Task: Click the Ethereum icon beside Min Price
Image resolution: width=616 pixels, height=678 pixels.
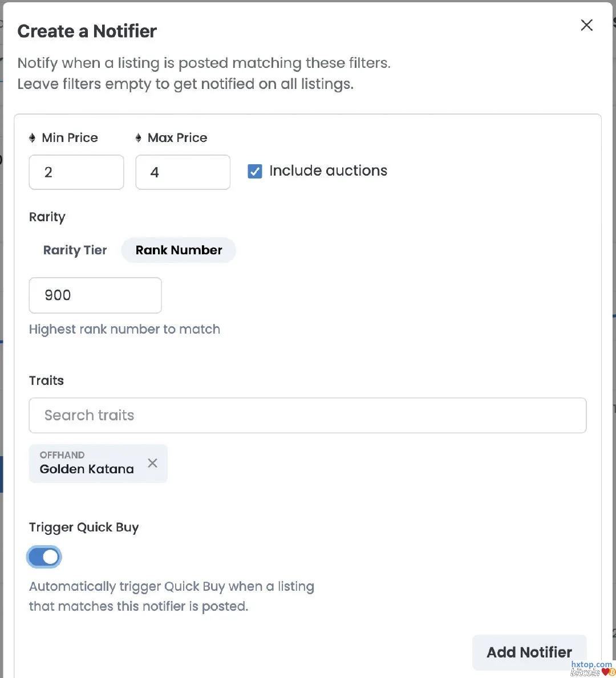Action: [x=32, y=138]
